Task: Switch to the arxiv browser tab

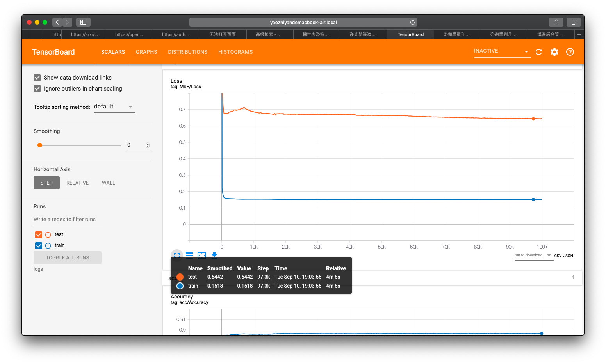Action: (x=84, y=34)
